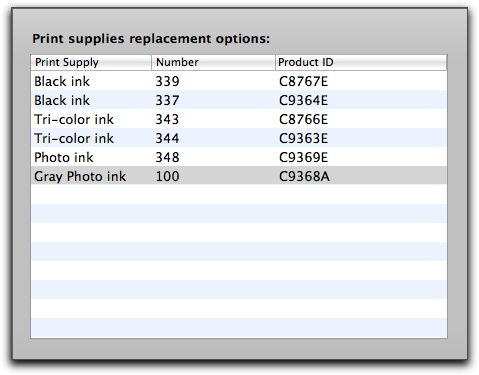The height and width of the screenshot is (375, 479).
Task: Select the Black ink 339 row
Action: click(239, 81)
